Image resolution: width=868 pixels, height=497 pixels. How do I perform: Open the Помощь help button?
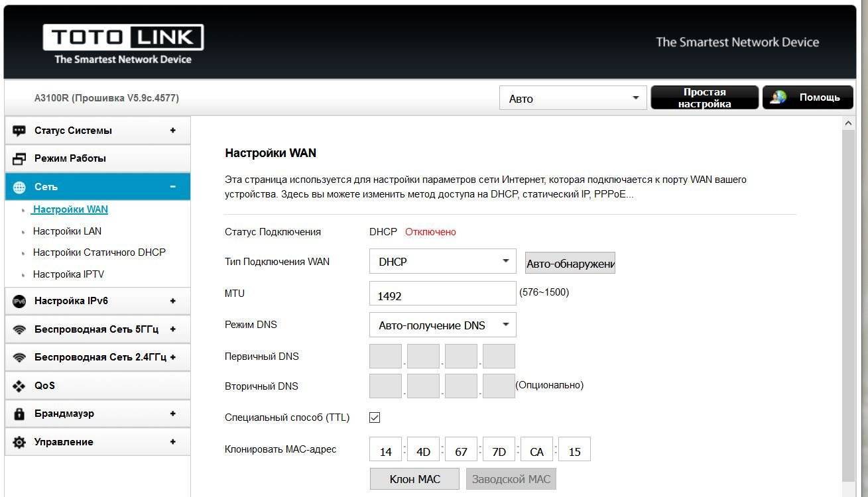(807, 97)
